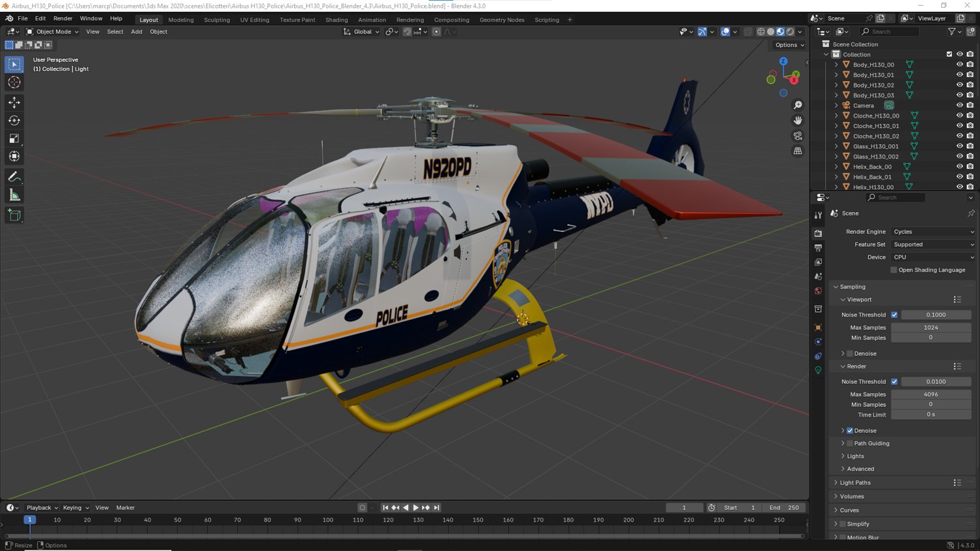Toggle viewport Noise Threshold checkbox
Viewport: 980px width, 551px height.
(x=894, y=315)
